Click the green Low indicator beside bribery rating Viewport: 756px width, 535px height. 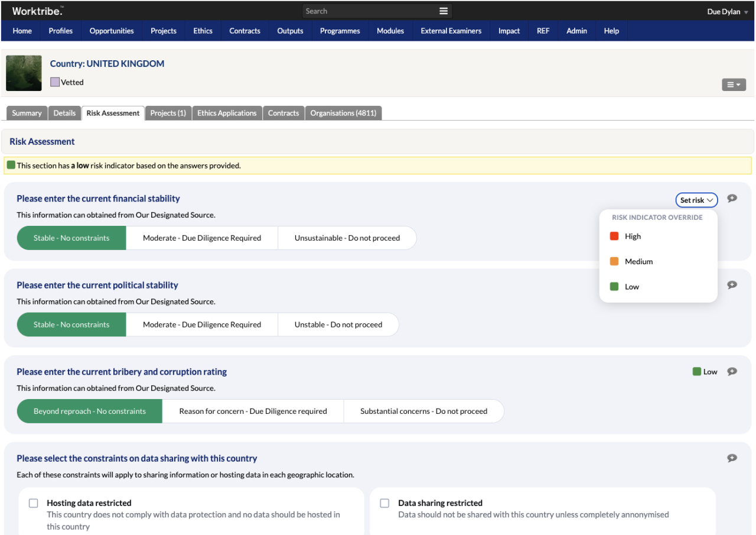click(697, 371)
